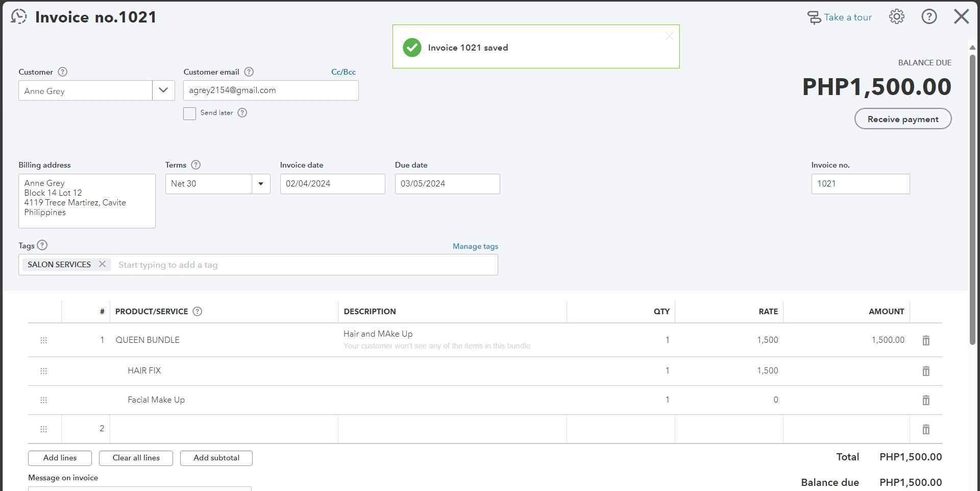Click the Message on invoice label
The height and width of the screenshot is (491, 980).
[63, 478]
